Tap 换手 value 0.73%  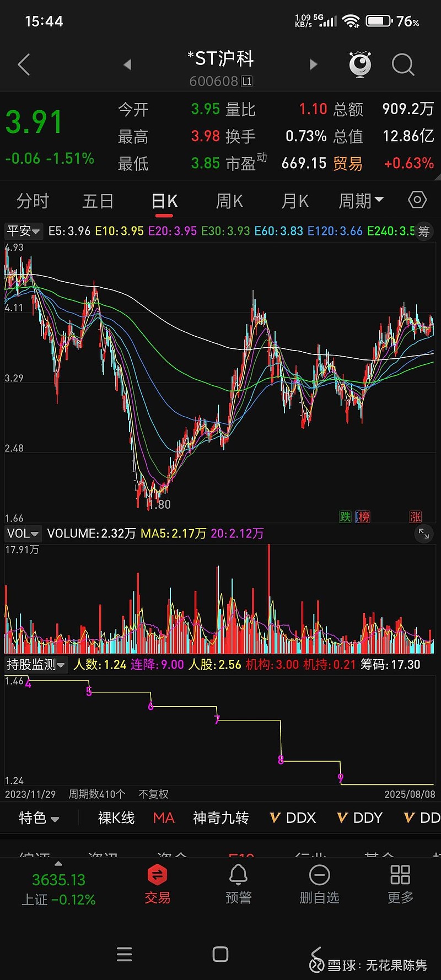click(x=306, y=136)
